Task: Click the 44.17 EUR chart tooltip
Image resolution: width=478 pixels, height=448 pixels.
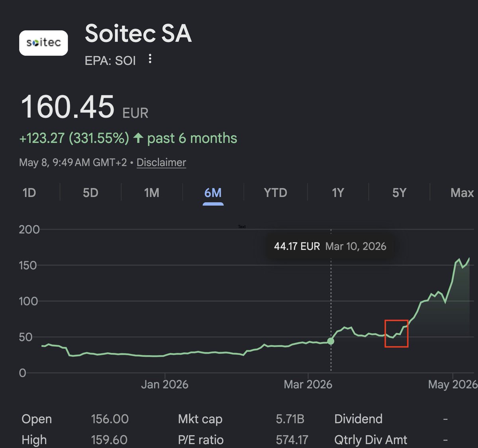Action: click(330, 246)
